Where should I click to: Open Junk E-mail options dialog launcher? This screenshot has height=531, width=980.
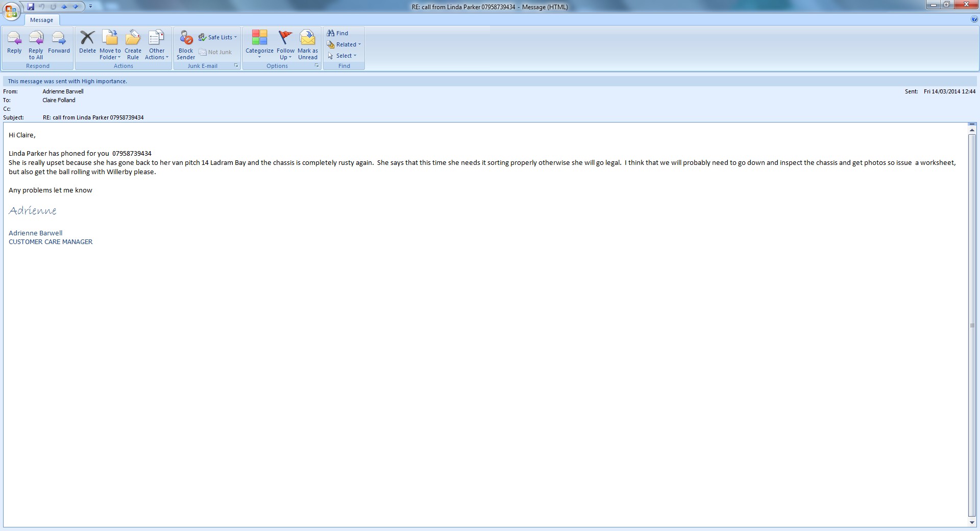[x=236, y=66]
